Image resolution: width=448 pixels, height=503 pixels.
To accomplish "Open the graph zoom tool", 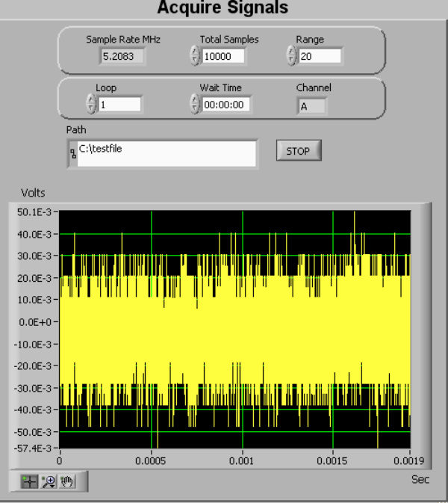I will pos(49,481).
